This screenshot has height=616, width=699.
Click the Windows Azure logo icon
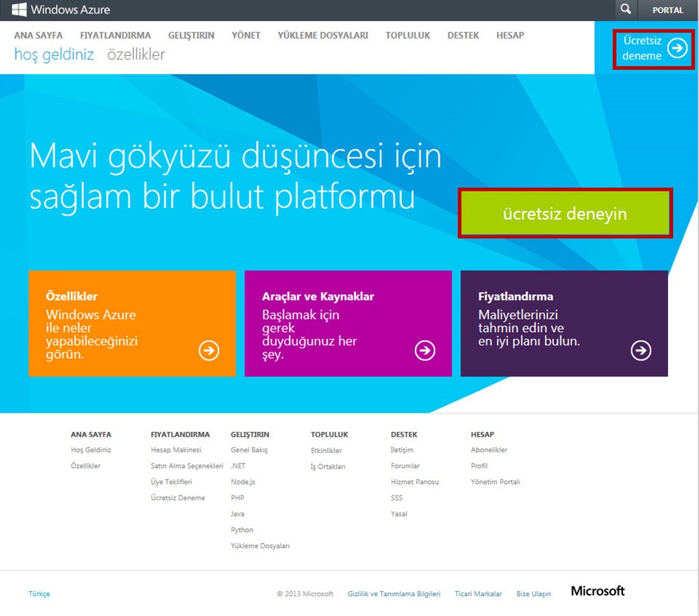click(x=18, y=10)
